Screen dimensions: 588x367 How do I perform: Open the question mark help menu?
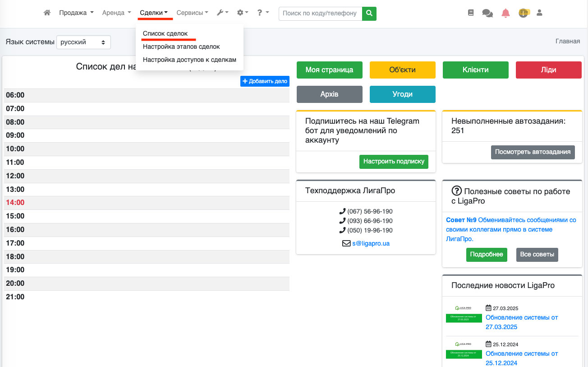click(x=263, y=13)
